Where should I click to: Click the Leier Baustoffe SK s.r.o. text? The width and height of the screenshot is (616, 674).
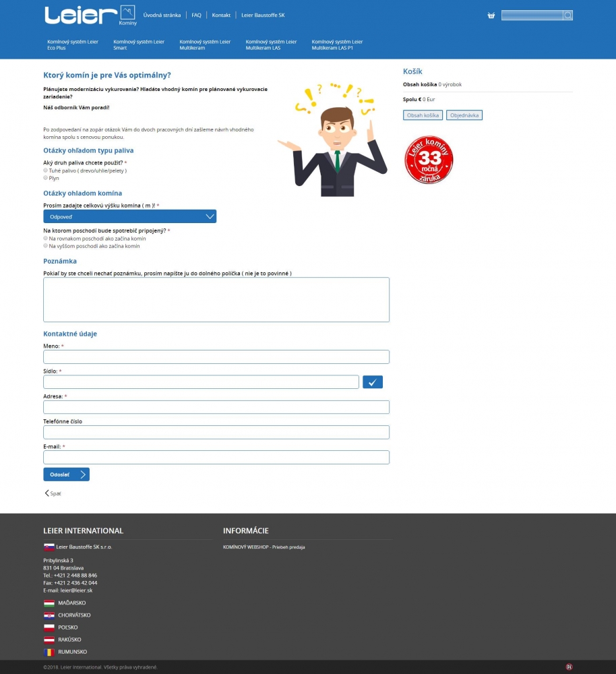(x=84, y=547)
